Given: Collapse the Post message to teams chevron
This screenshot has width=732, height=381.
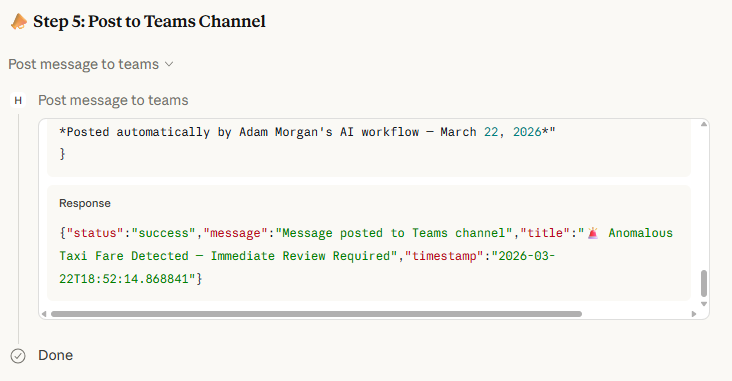Looking at the screenshot, I should point(169,64).
